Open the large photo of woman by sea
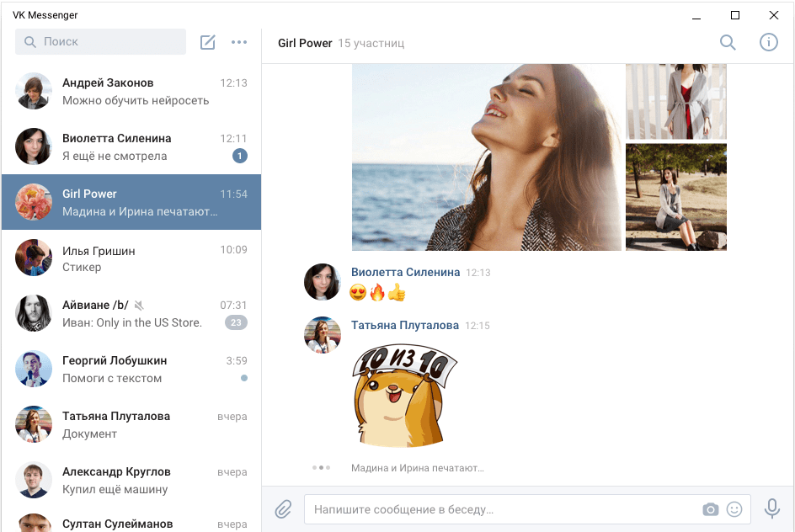 tap(487, 157)
